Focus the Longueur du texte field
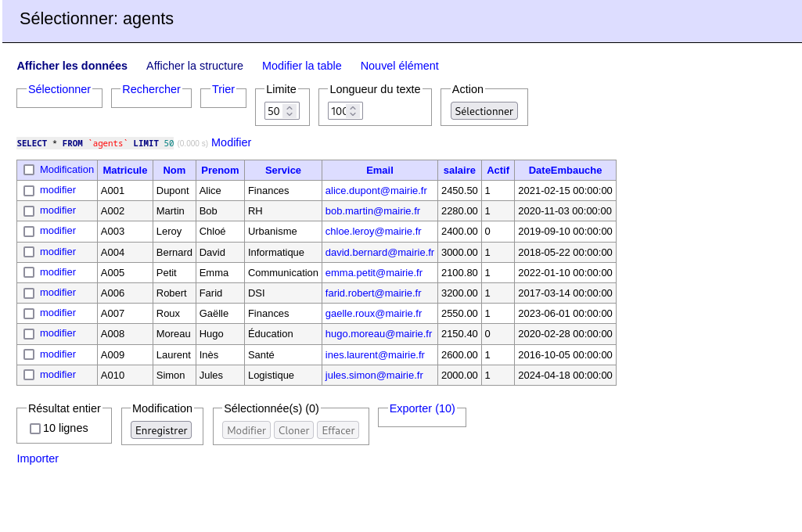The height and width of the screenshot is (532, 802). click(339, 111)
